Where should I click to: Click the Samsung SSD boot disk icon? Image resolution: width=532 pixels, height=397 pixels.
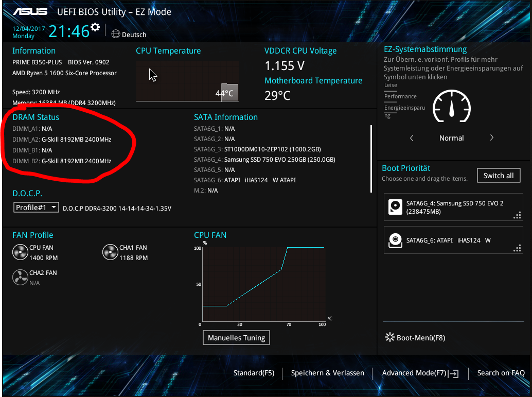(395, 207)
